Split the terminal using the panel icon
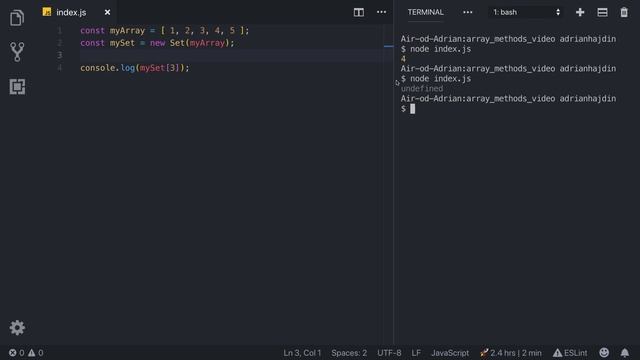This screenshot has width=640, height=360. (602, 12)
